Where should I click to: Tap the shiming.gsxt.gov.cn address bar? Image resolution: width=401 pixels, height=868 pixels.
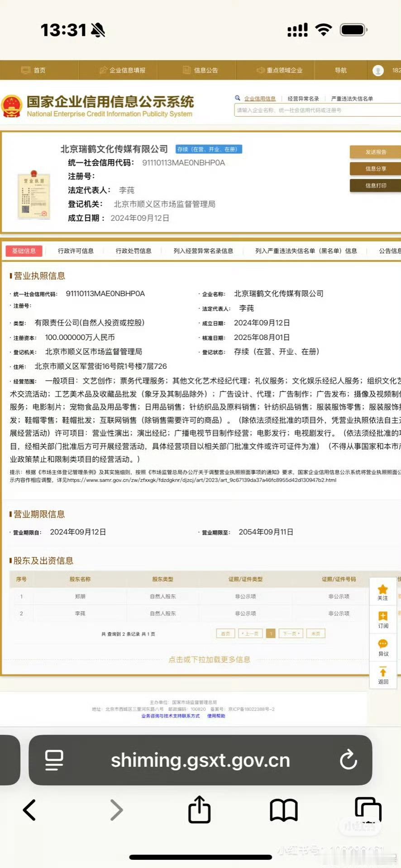200,760
